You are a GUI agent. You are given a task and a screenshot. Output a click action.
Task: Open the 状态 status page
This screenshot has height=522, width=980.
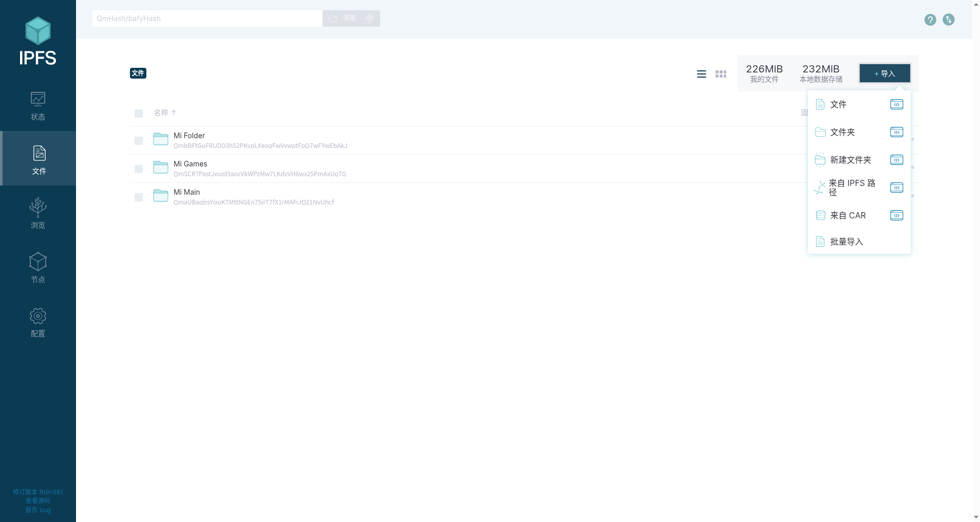tap(38, 106)
